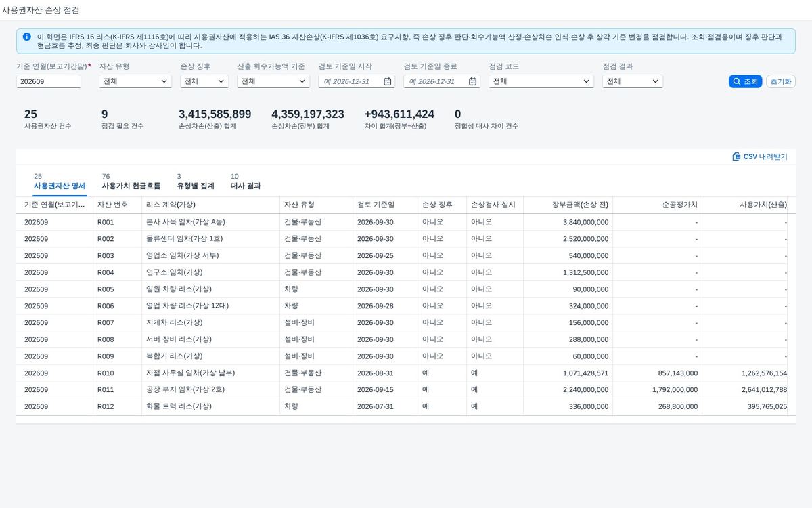Open calendar picker for 검토 기준일 종료
The image size is (812, 508).
[473, 81]
